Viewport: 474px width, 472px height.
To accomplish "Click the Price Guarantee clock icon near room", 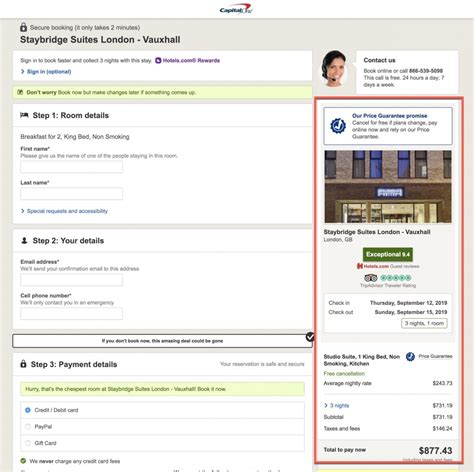I will (x=410, y=356).
